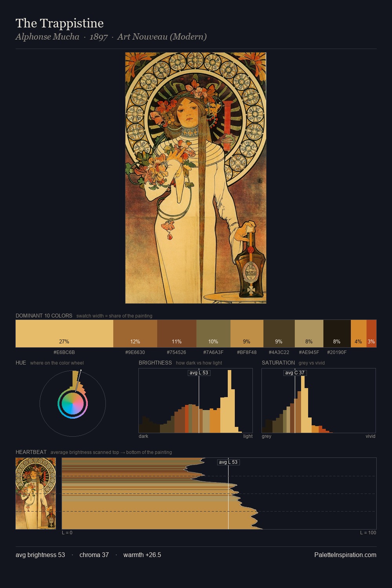Click the "HEARTBEAT" section heading
The height and width of the screenshot is (588, 392).
(31, 452)
